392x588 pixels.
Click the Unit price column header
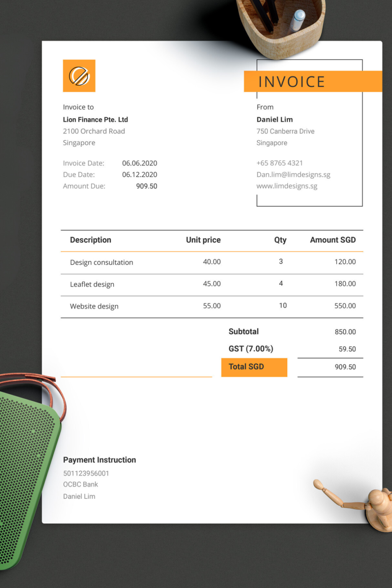point(203,240)
